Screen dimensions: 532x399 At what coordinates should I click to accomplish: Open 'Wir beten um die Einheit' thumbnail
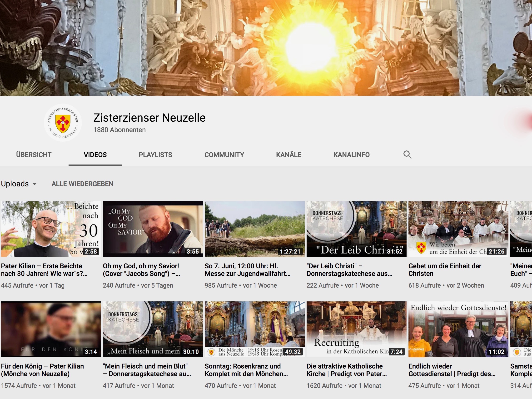point(458,229)
